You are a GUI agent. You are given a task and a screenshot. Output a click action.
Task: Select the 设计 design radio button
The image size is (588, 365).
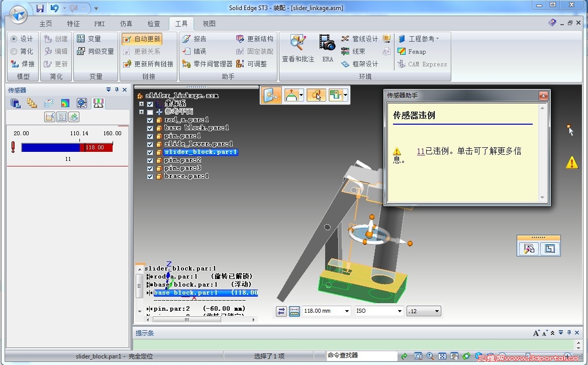[x=14, y=39]
